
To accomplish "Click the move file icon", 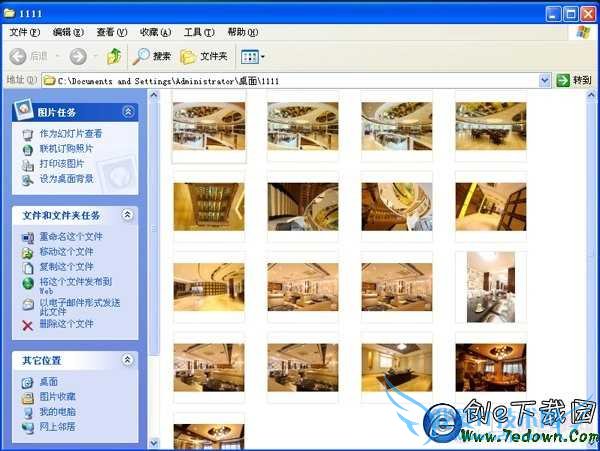I will [x=28, y=253].
